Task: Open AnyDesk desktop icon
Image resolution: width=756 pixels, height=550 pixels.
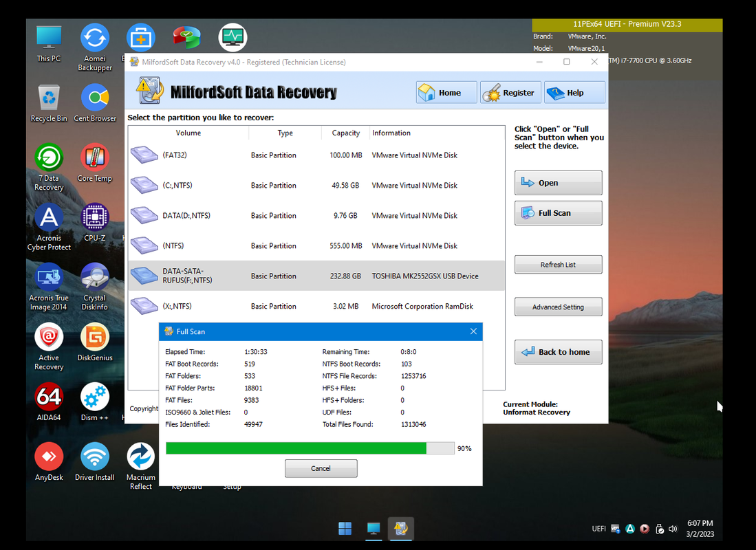Action: pos(49,462)
